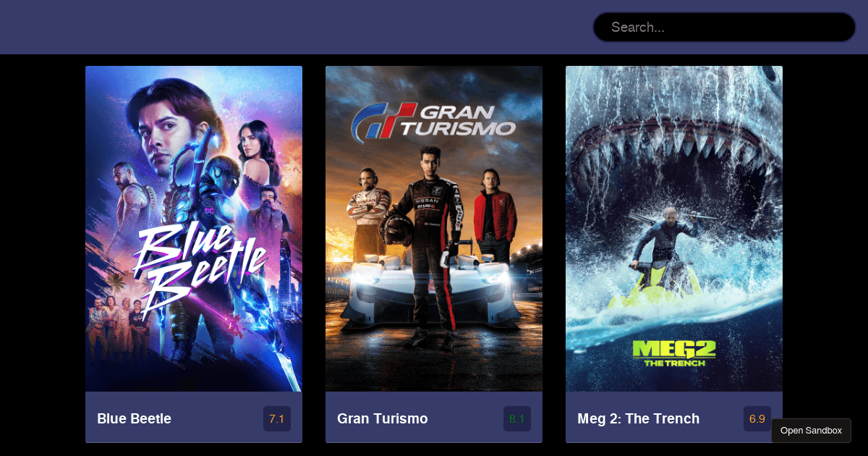
Task: Click the Open Sandbox button
Action: click(811, 431)
